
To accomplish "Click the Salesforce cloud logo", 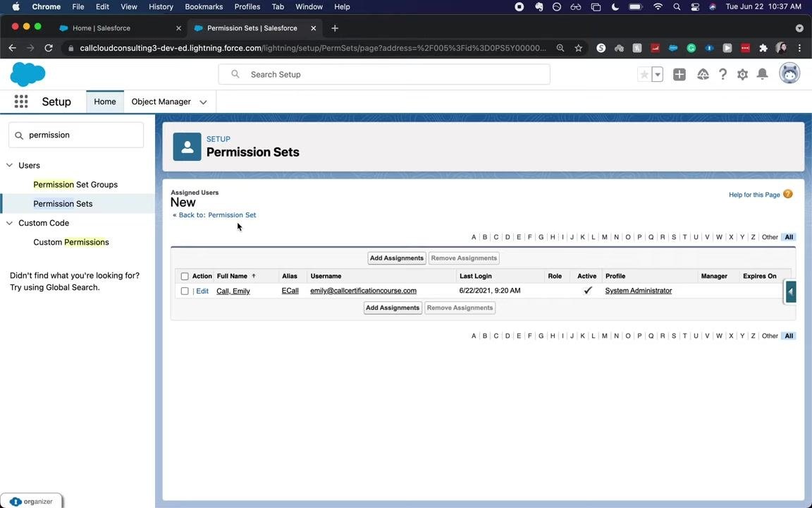I will 27,75.
